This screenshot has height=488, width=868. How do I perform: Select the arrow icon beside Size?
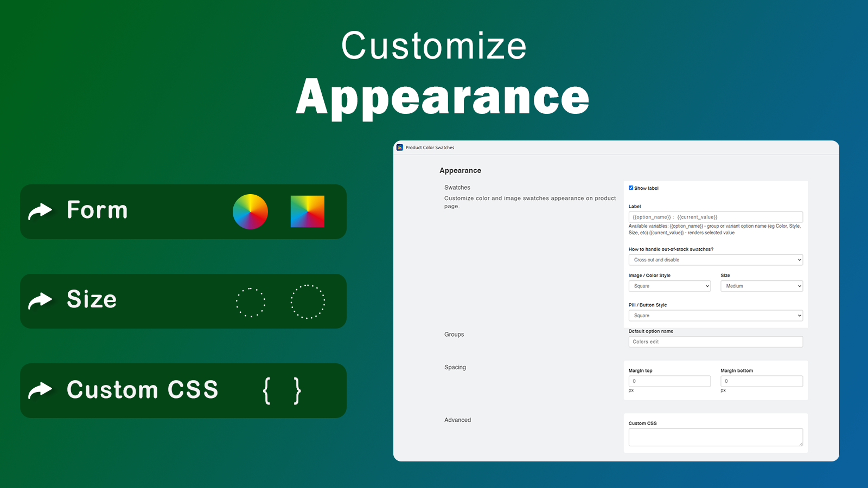tap(41, 301)
